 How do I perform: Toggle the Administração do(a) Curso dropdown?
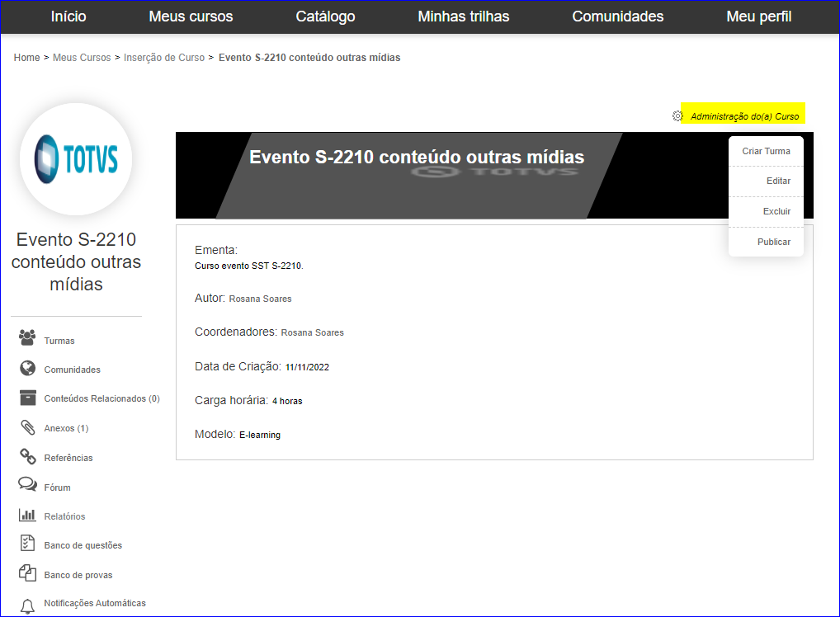coord(744,116)
